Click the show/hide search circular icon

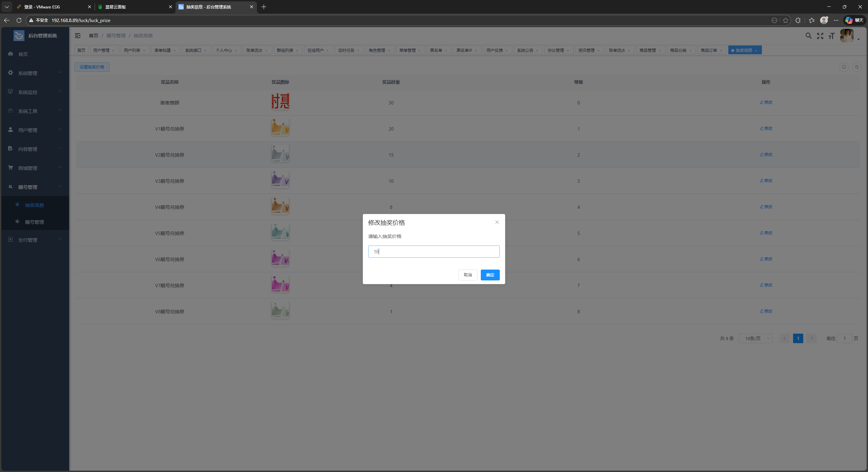click(x=844, y=67)
